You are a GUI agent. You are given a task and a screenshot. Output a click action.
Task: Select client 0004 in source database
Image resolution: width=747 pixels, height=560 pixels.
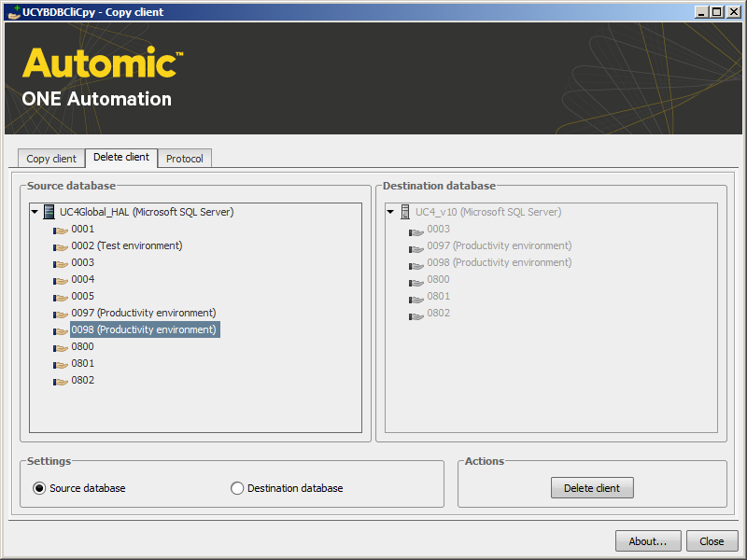(x=83, y=279)
